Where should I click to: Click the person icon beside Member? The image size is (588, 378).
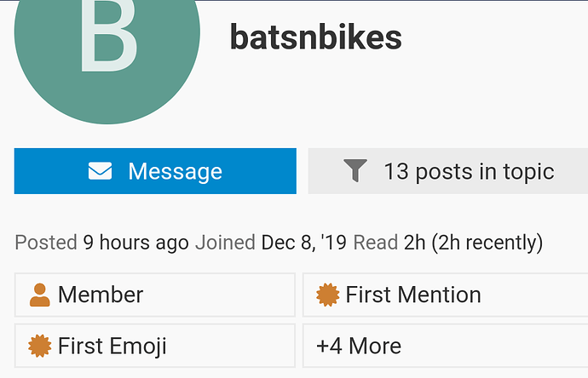pyautogui.click(x=39, y=295)
